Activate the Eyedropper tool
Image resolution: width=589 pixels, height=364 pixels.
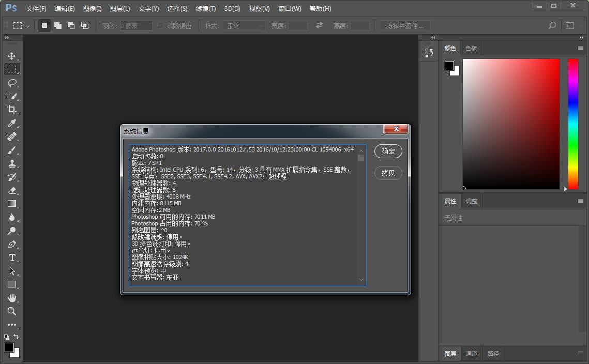coord(11,123)
